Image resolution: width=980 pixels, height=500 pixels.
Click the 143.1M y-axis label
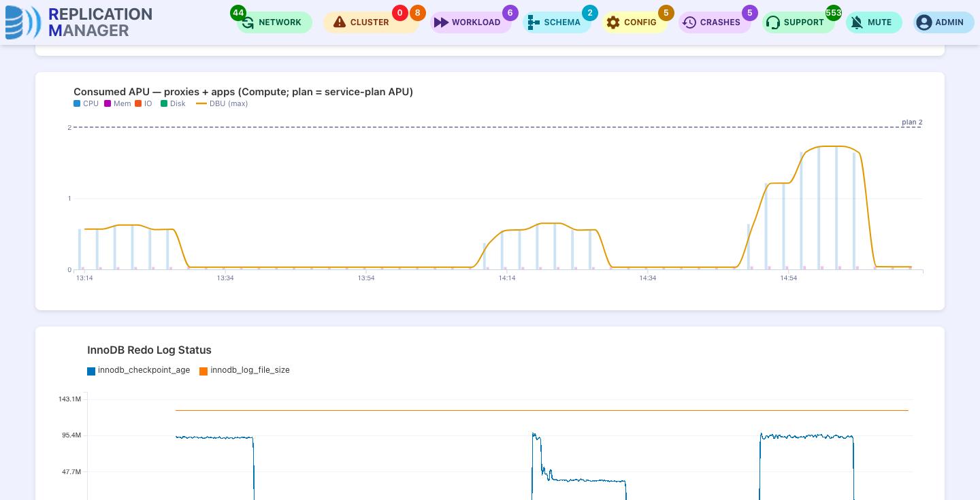tap(69, 399)
